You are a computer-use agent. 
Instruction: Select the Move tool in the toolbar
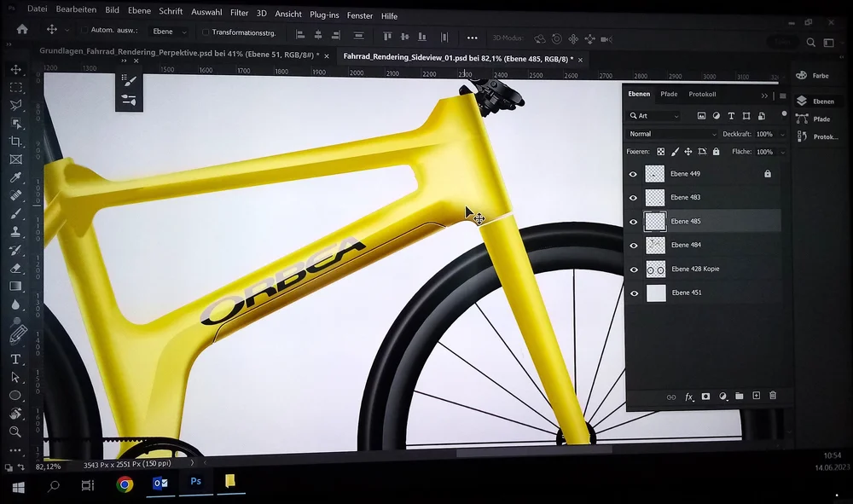tap(15, 70)
